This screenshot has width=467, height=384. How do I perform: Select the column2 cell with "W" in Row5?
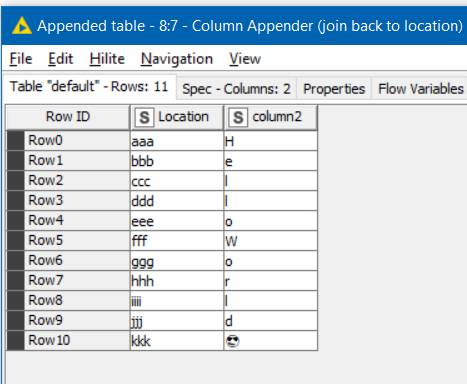[x=270, y=241]
